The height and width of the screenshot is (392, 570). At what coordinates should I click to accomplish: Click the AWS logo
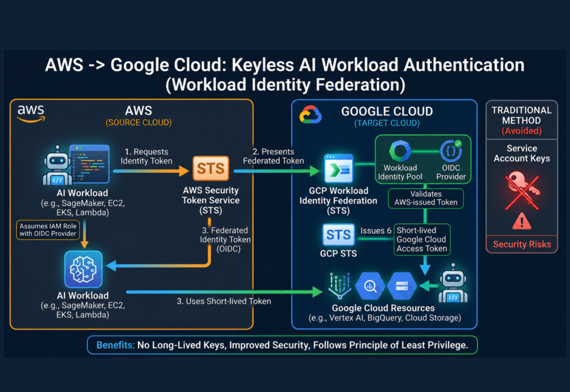(x=31, y=114)
